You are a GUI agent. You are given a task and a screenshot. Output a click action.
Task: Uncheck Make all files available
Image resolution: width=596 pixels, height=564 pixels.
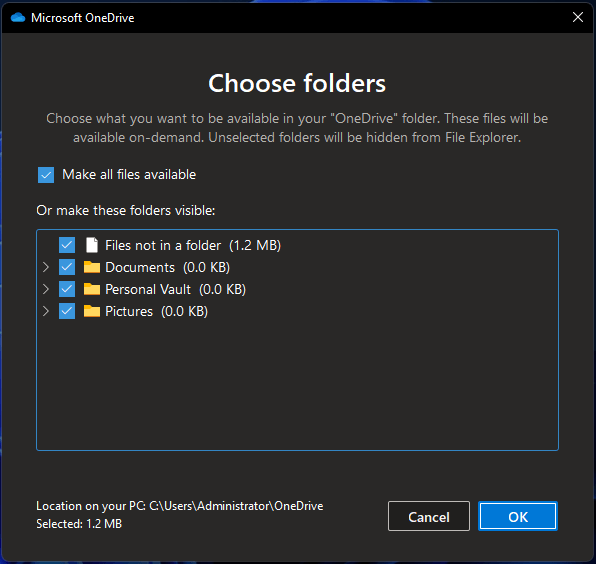pyautogui.click(x=46, y=175)
